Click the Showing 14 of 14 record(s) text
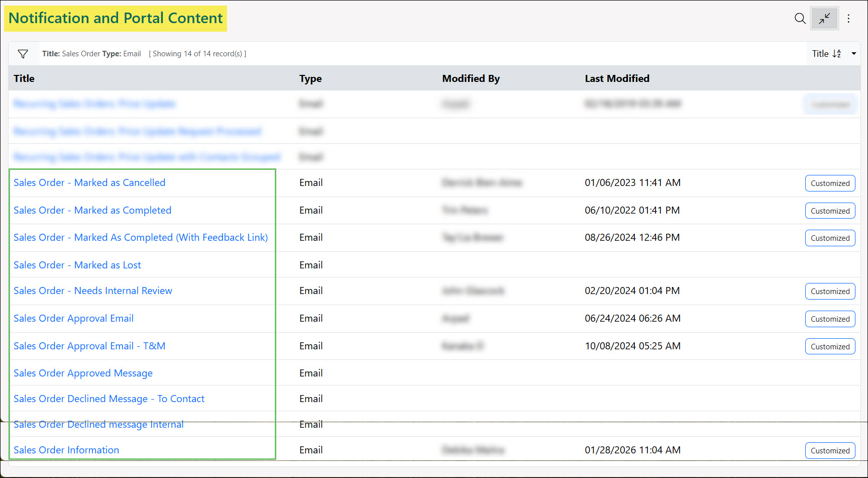Image resolution: width=868 pixels, height=478 pixels. 197,54
